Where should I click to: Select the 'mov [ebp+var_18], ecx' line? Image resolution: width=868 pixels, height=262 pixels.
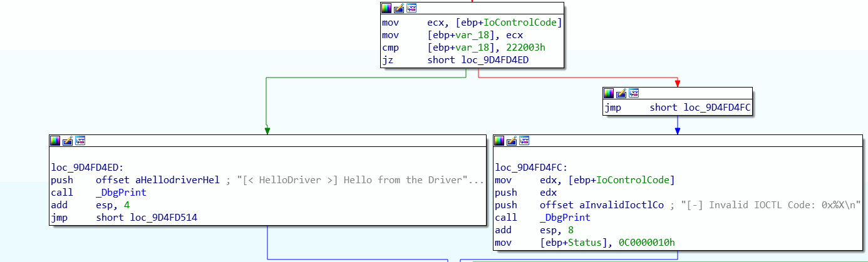pyautogui.click(x=452, y=35)
